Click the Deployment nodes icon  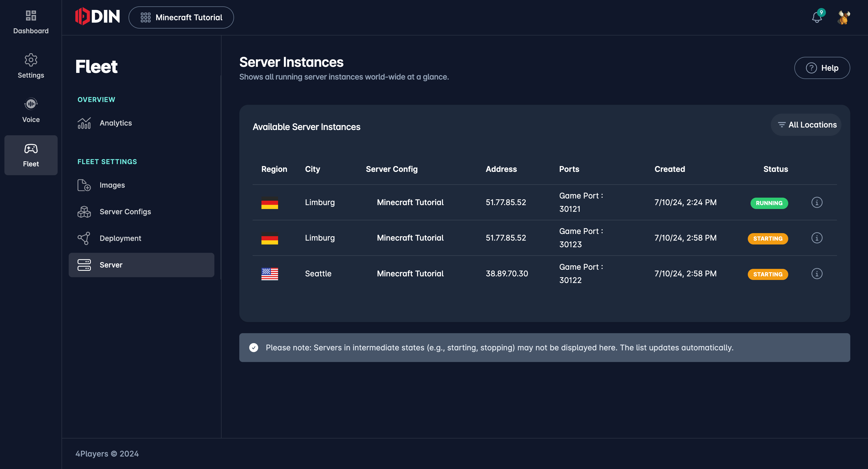[84, 238]
